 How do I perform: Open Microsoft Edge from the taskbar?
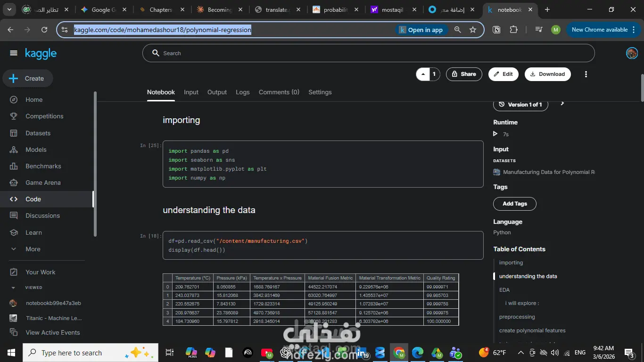tap(418, 353)
